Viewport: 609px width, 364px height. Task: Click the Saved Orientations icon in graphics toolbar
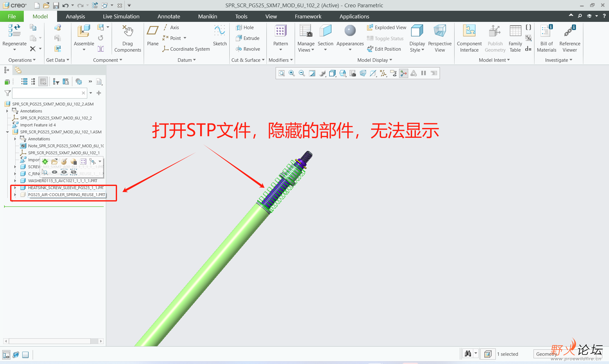pos(343,73)
